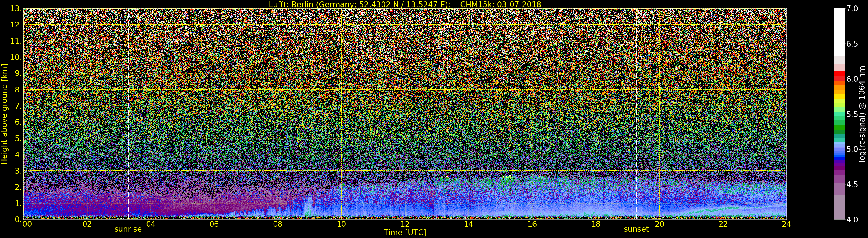Click the time axis tick label '12'
Image resolution: width=868 pixels, height=238 pixels.
(x=405, y=224)
